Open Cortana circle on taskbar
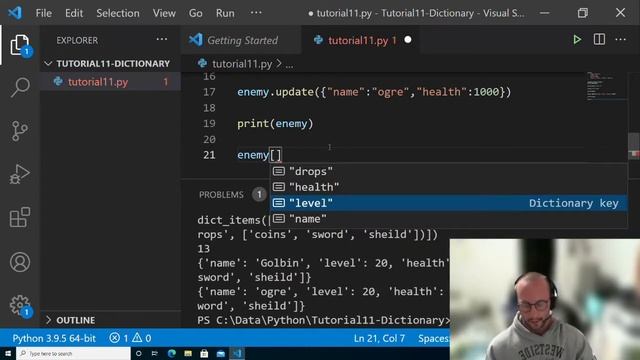This screenshot has height=360, width=640. click(x=138, y=353)
